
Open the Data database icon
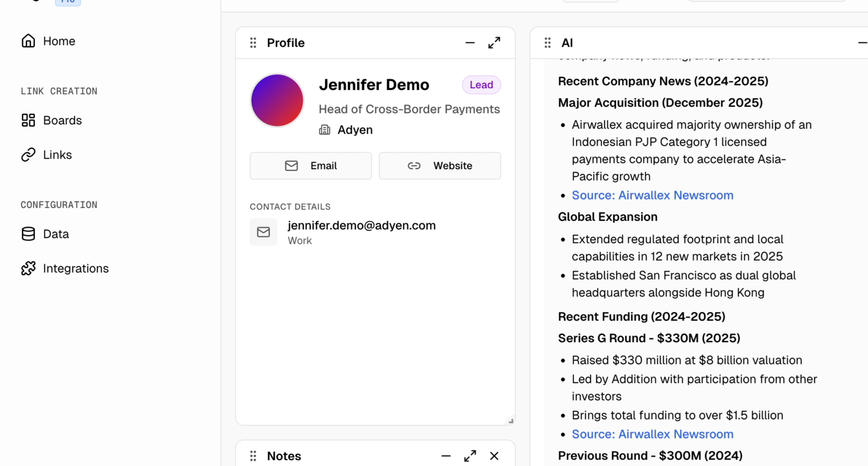(28, 234)
